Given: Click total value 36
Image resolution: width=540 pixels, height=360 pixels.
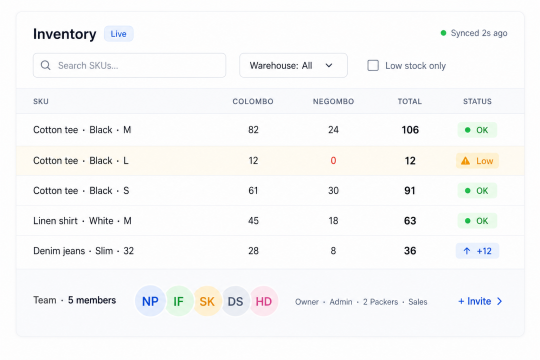Looking at the screenshot, I should pyautogui.click(x=410, y=251).
